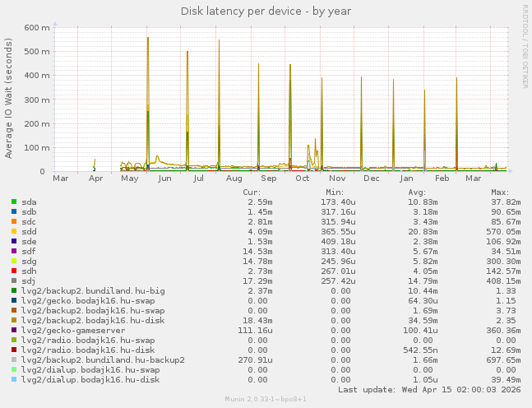Image resolution: width=532 pixels, height=408 pixels.
Task: Click the sdf average value 5.67m
Action: point(425,252)
